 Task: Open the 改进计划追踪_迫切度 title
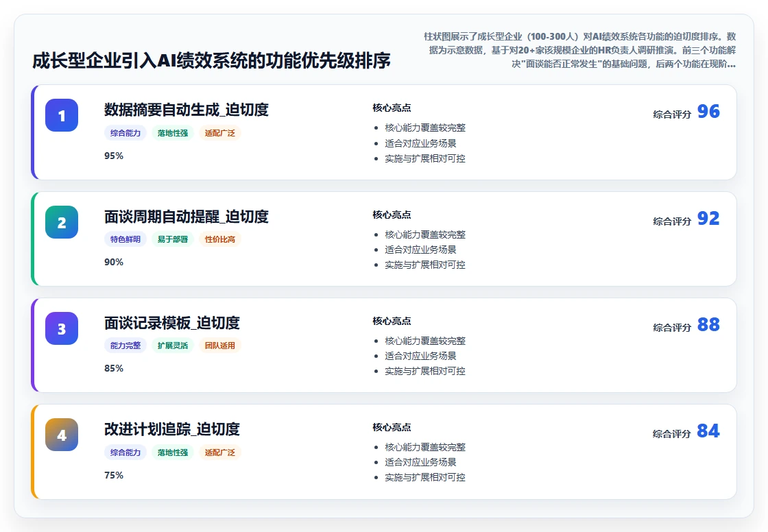point(172,429)
